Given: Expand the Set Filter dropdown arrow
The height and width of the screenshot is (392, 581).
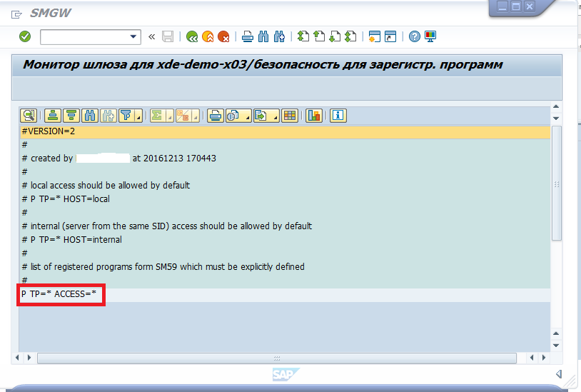Looking at the screenshot, I should click(138, 116).
